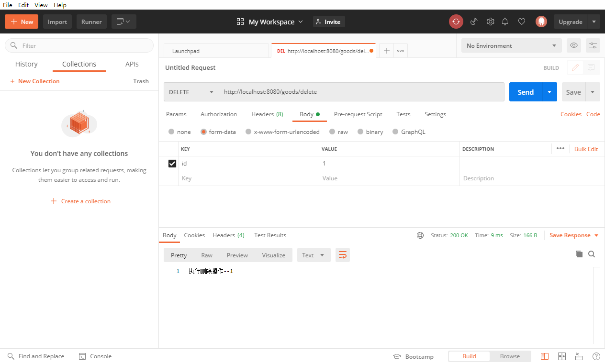Open the File menu
The image size is (605, 364).
point(8,5)
